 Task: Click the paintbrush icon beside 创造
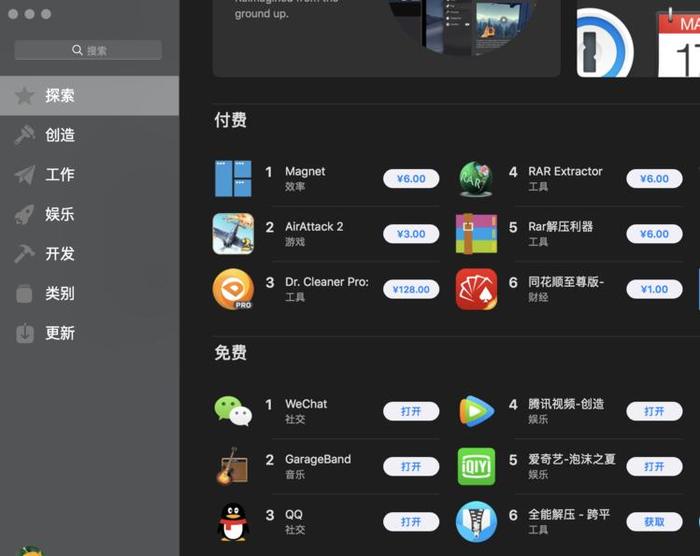(x=25, y=135)
